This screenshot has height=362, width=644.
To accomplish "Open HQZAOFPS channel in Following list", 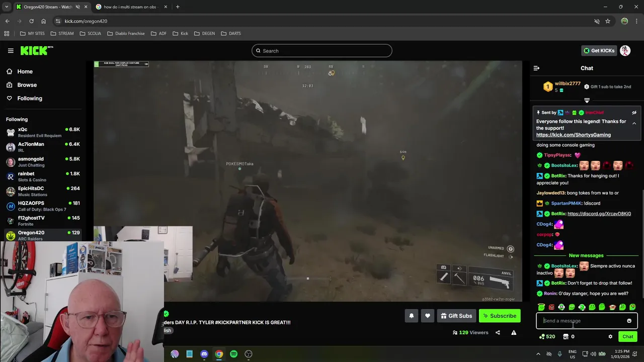I will click(43, 206).
